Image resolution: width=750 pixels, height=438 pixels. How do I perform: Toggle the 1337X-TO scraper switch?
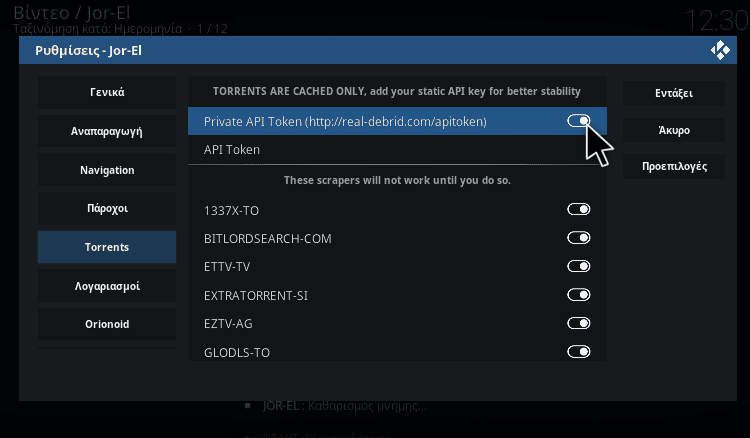pyautogui.click(x=578, y=210)
